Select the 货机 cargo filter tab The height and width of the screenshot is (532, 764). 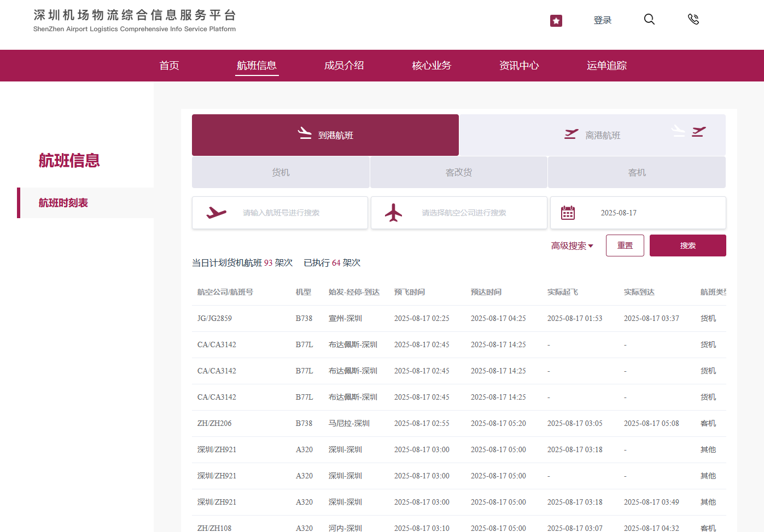point(281,172)
